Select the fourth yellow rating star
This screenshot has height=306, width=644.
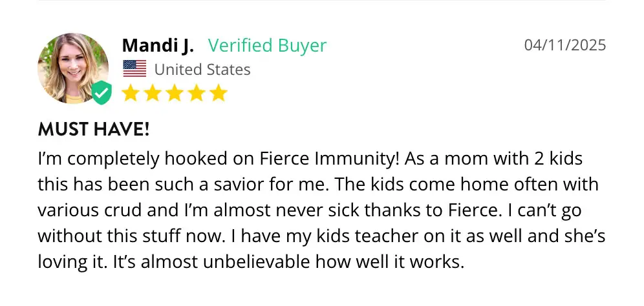[197, 93]
